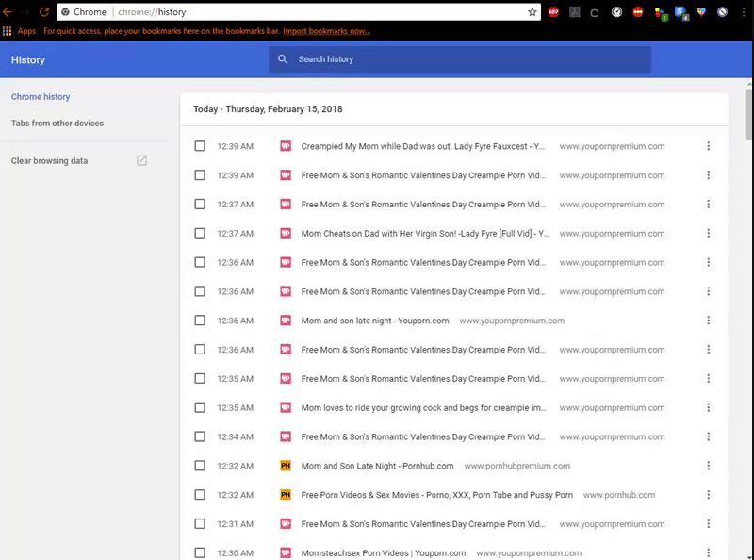Open the red stop-sign extension icon

638,12
